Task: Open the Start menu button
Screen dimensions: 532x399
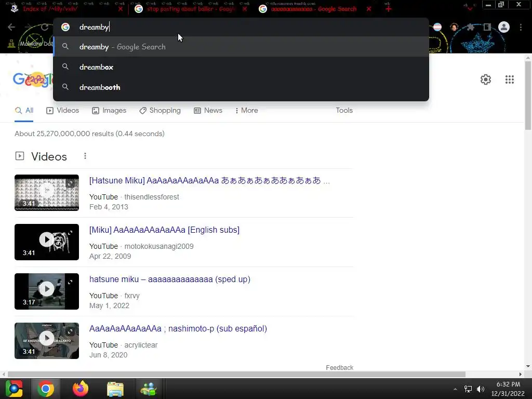Action: [x=14, y=389]
